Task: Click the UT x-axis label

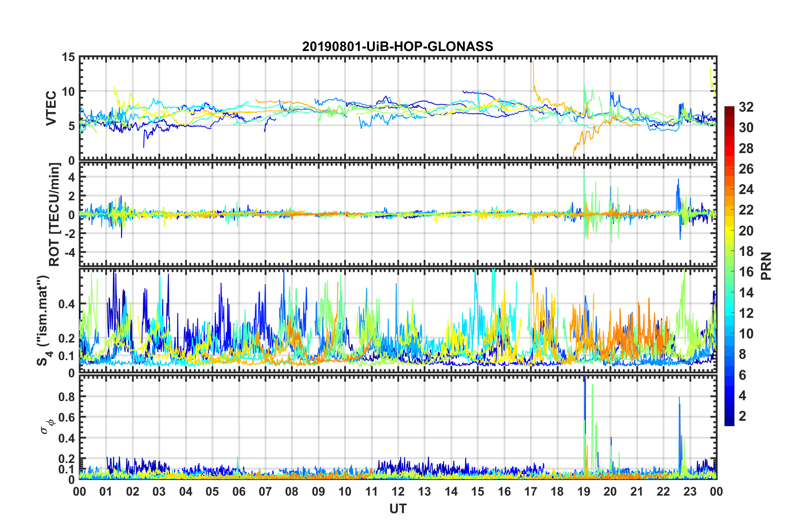Action: [398, 509]
